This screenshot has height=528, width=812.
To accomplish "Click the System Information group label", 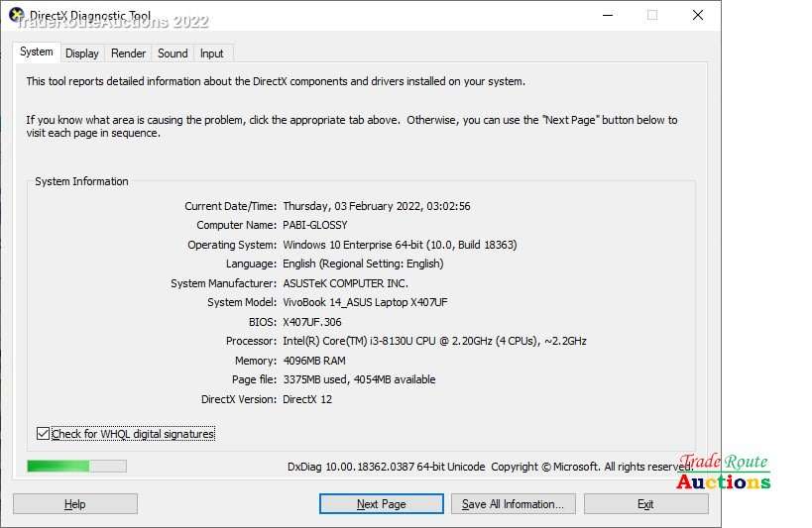I will [81, 181].
